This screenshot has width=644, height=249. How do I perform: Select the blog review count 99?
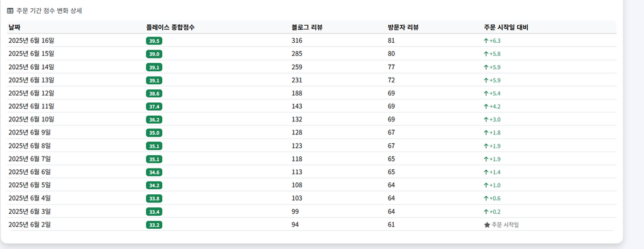[x=295, y=212]
